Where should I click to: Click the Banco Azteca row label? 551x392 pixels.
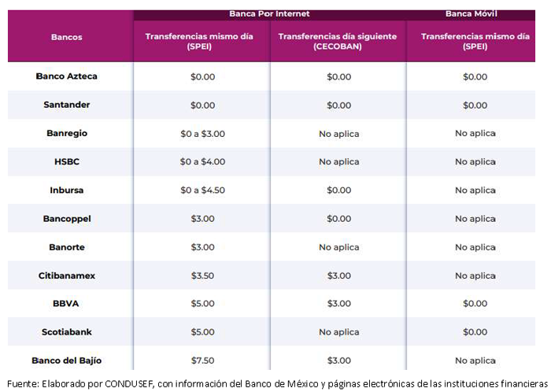(66, 76)
